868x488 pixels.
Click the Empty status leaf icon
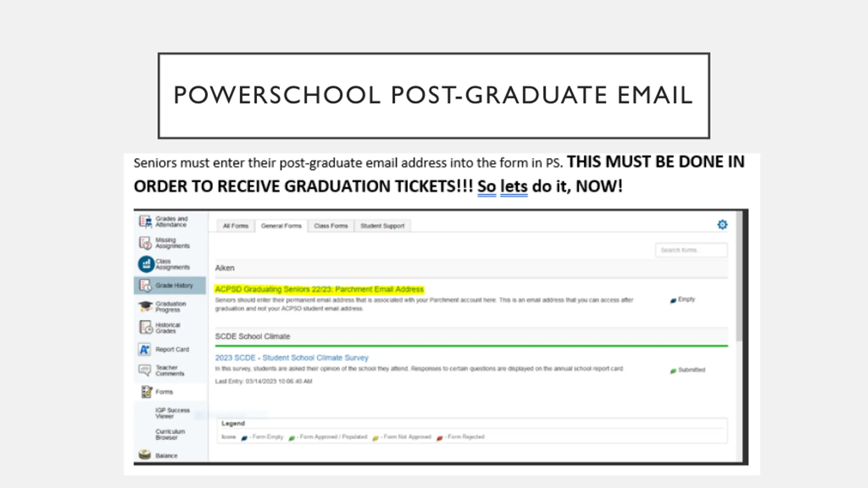tap(673, 301)
